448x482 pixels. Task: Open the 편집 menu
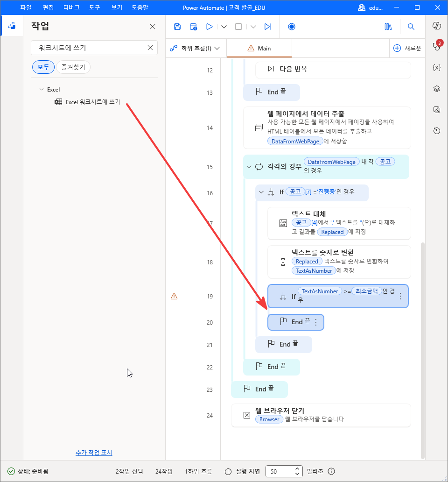coord(48,7)
